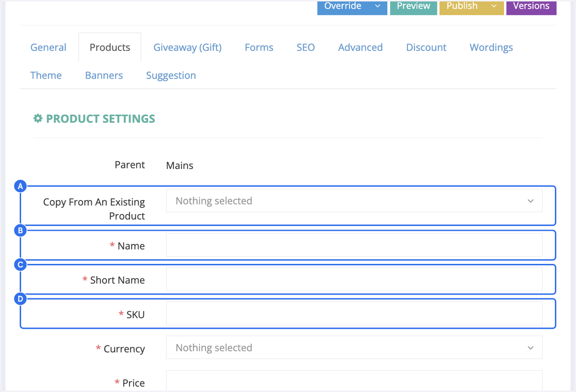
Task: Go to the Forms tab
Action: pyautogui.click(x=259, y=48)
